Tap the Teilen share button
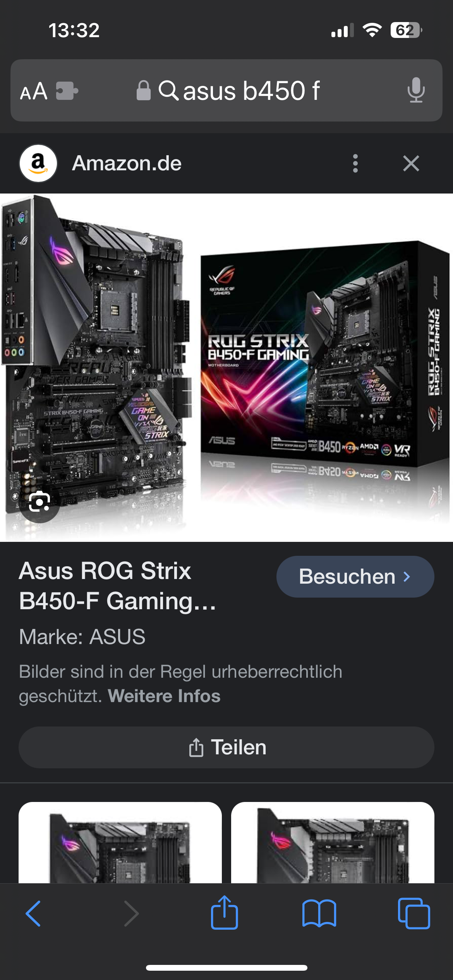This screenshot has width=453, height=980. 226,747
